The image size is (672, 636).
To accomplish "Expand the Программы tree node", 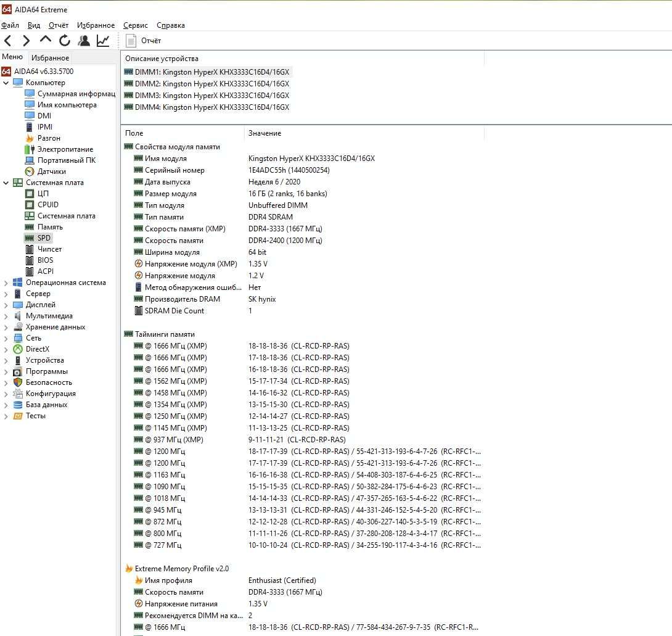I will tap(6, 372).
